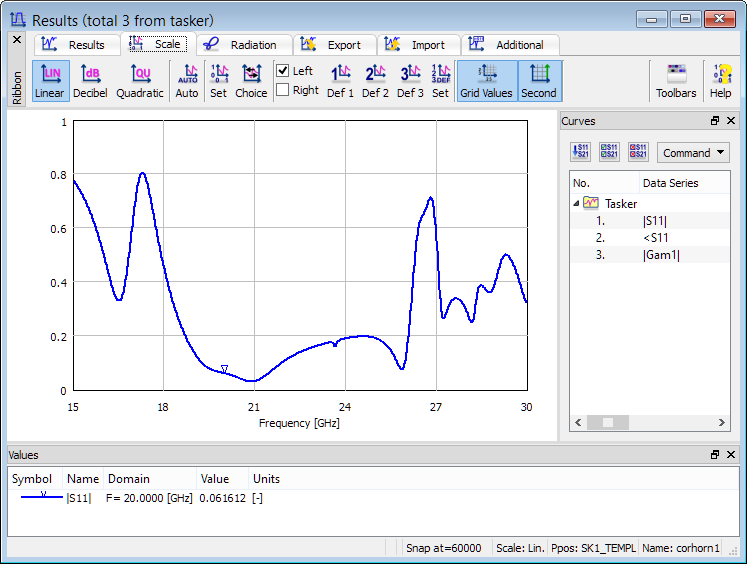Viewport: 747px width, 564px height.
Task: Toggle the Second grid button
Action: 539,80
